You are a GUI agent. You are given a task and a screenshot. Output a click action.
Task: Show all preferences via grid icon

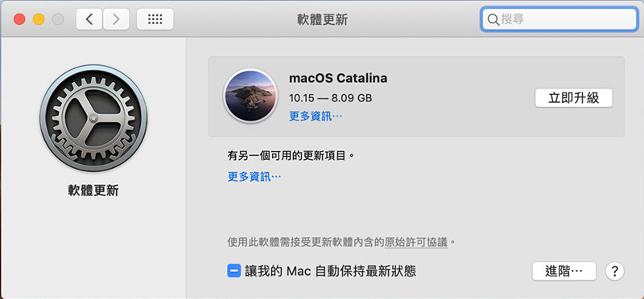click(x=155, y=19)
